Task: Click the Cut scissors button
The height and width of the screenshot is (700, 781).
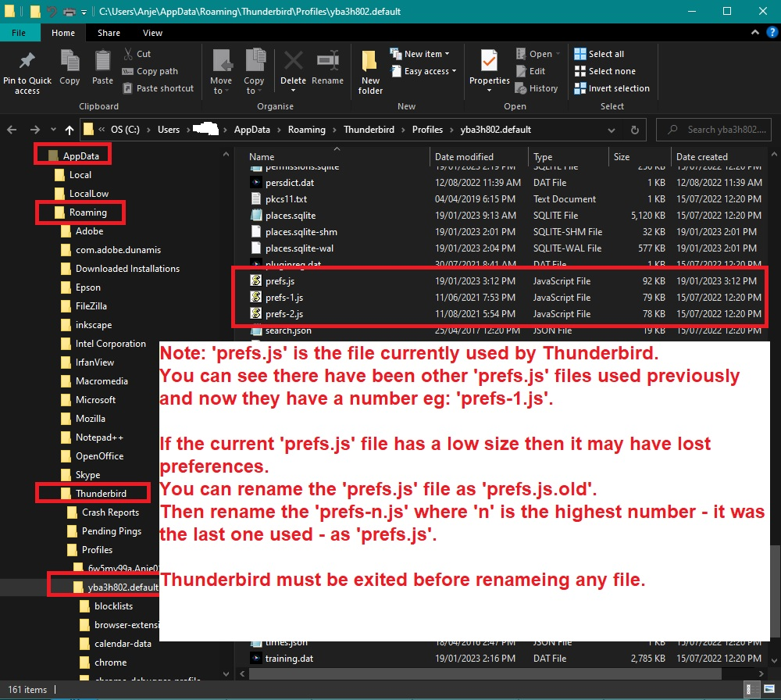Action: pyautogui.click(x=137, y=54)
